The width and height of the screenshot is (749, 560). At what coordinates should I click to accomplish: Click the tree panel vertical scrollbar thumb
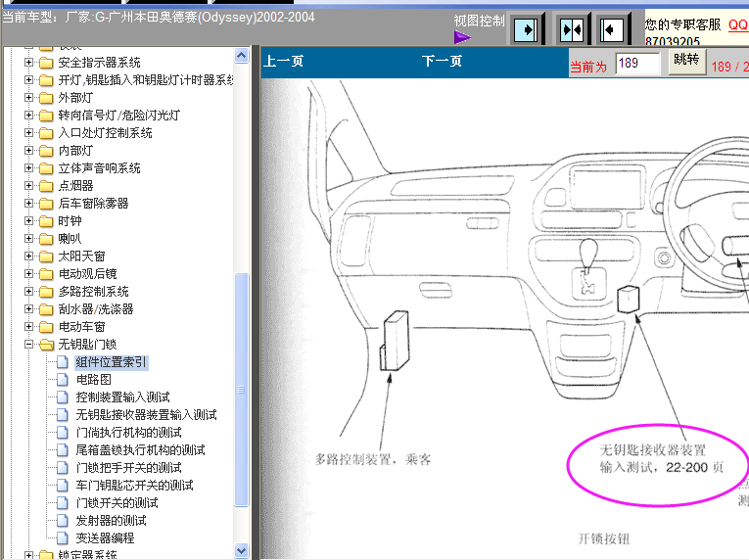(x=242, y=390)
